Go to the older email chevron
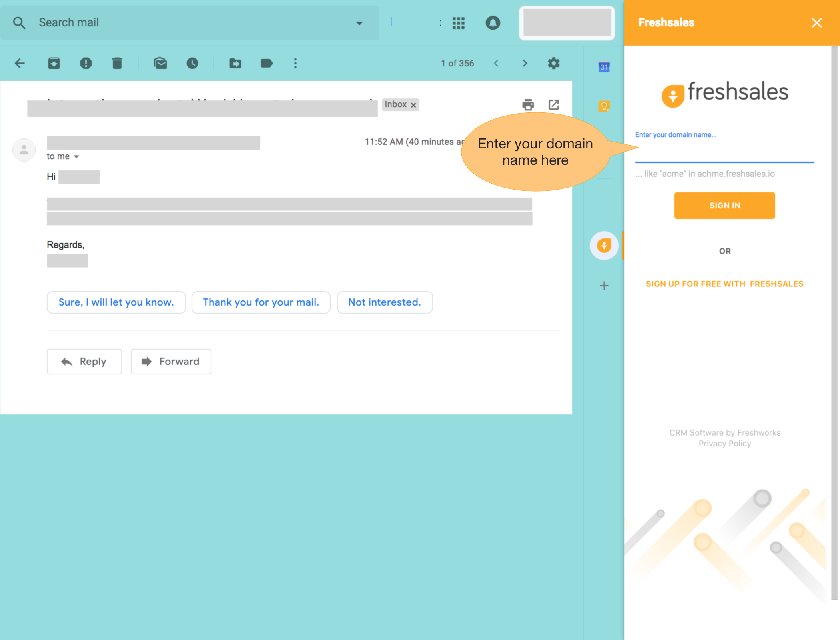This screenshot has width=840, height=640. (x=525, y=63)
